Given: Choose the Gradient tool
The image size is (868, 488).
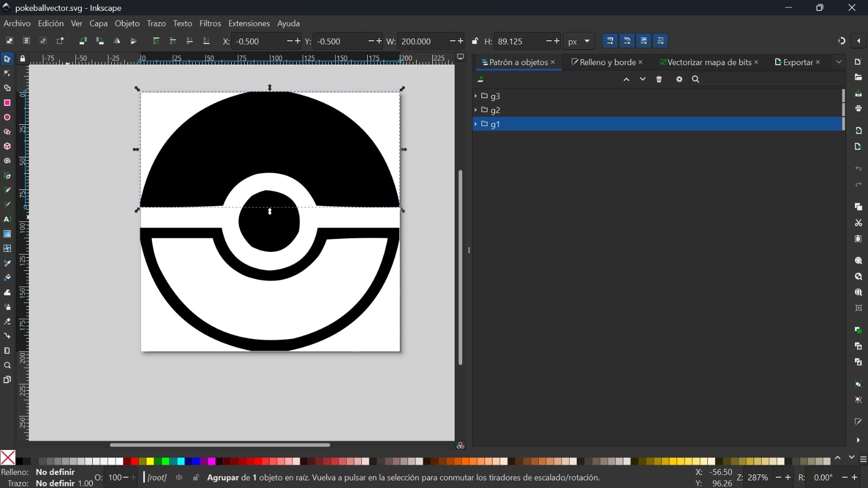Looking at the screenshot, I should coord(7,235).
